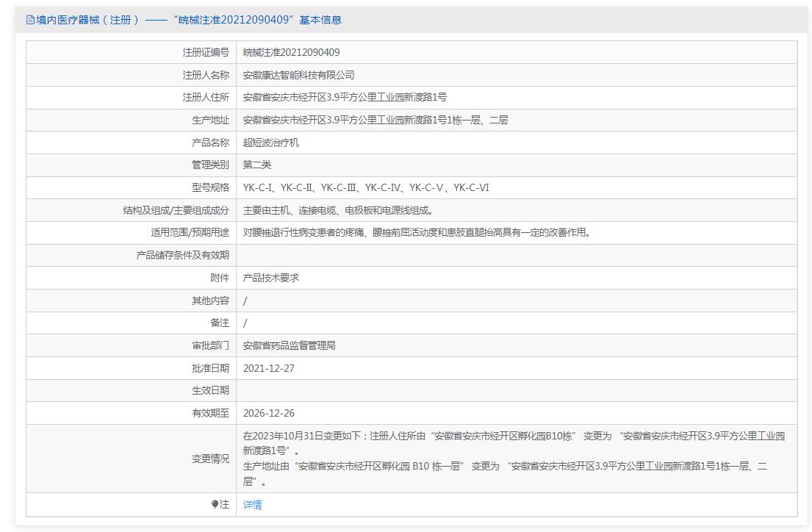Click the lightbulb icon beside 注 label
The height and width of the screenshot is (532, 812).
[215, 504]
